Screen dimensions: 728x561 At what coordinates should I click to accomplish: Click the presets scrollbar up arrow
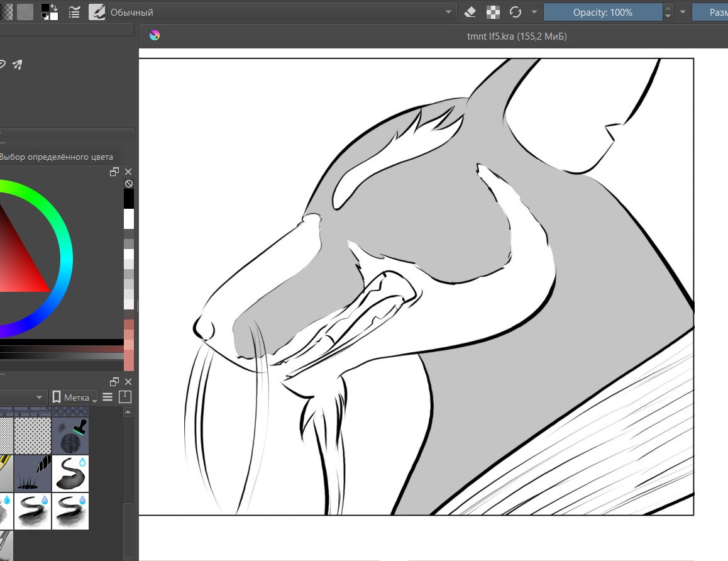pos(128,412)
